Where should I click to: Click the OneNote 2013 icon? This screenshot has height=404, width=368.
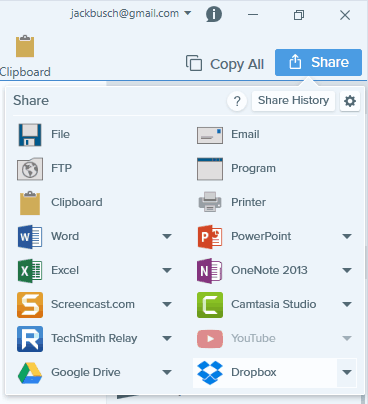coord(209,271)
